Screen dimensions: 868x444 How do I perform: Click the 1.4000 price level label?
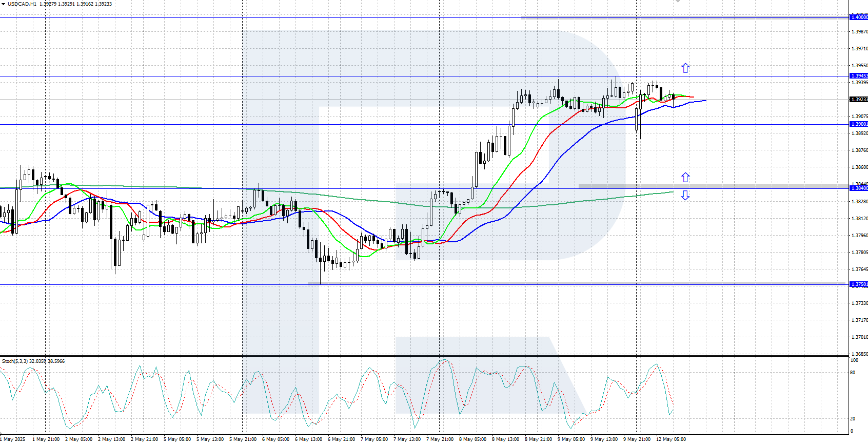click(859, 17)
